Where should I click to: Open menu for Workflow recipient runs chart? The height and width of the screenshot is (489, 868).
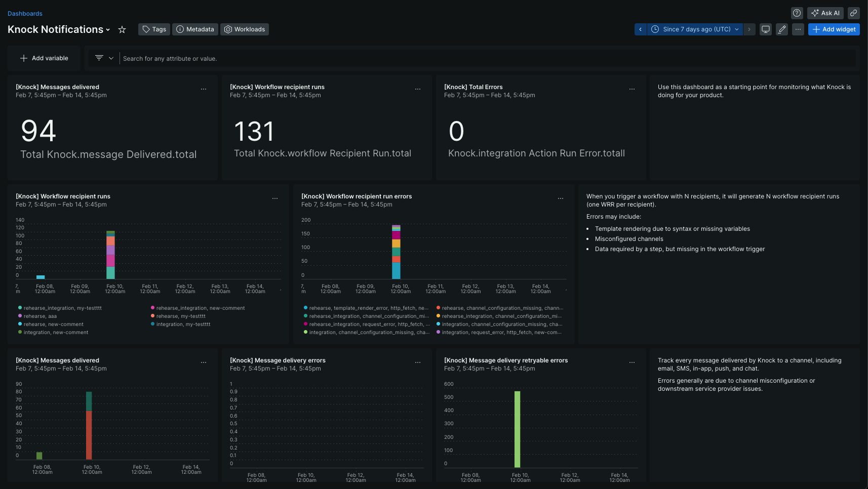click(275, 198)
